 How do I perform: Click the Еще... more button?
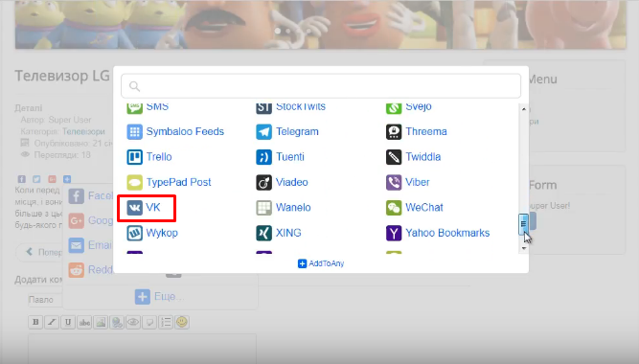tap(160, 297)
